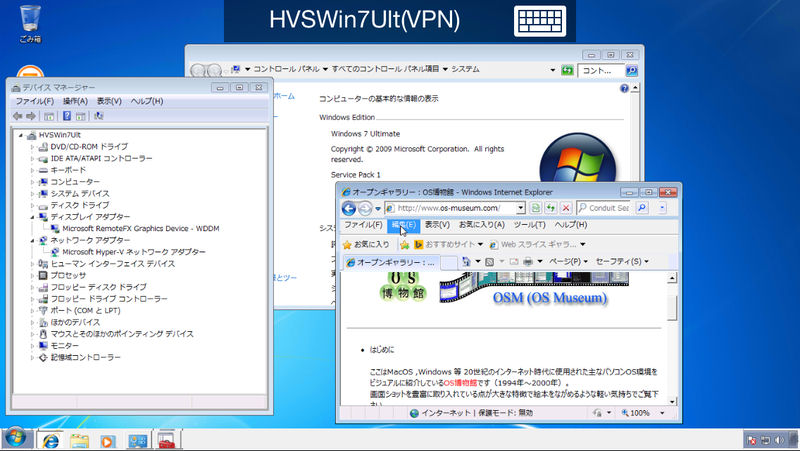
Task: Click コントロール パネル breadcrumb in address bar
Action: 286,69
